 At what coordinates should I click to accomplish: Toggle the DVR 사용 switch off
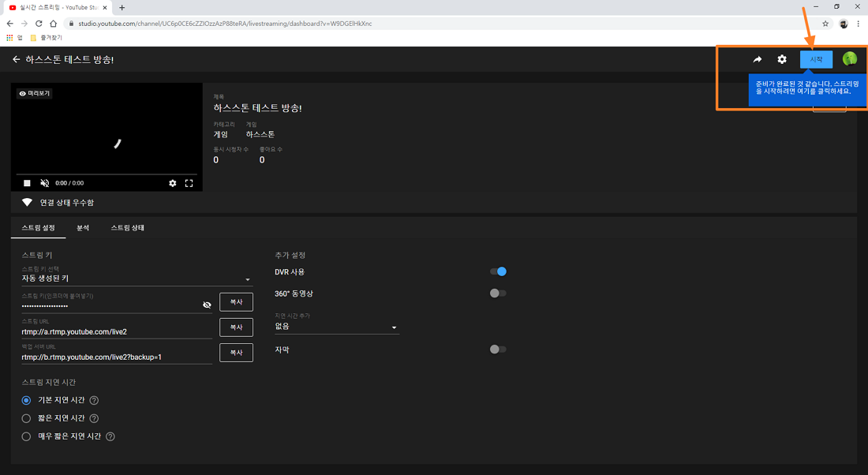point(498,271)
